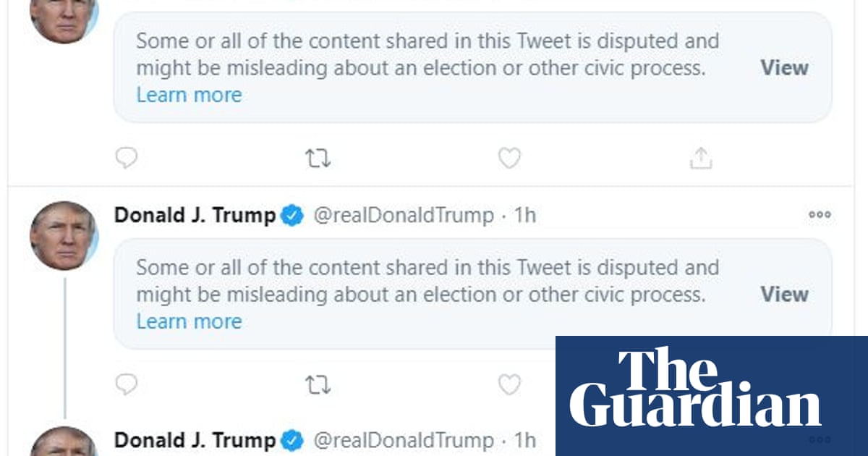Click the heart icon on the second tweet

pos(509,384)
